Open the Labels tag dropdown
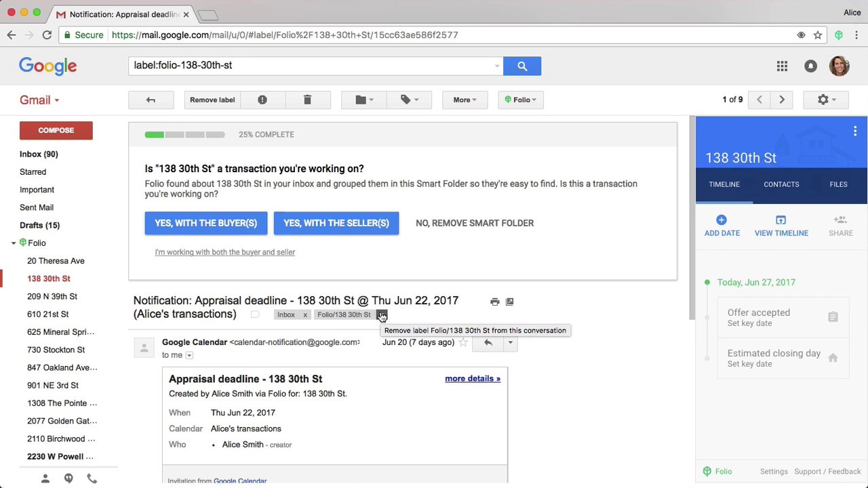The image size is (868, 488). (409, 100)
